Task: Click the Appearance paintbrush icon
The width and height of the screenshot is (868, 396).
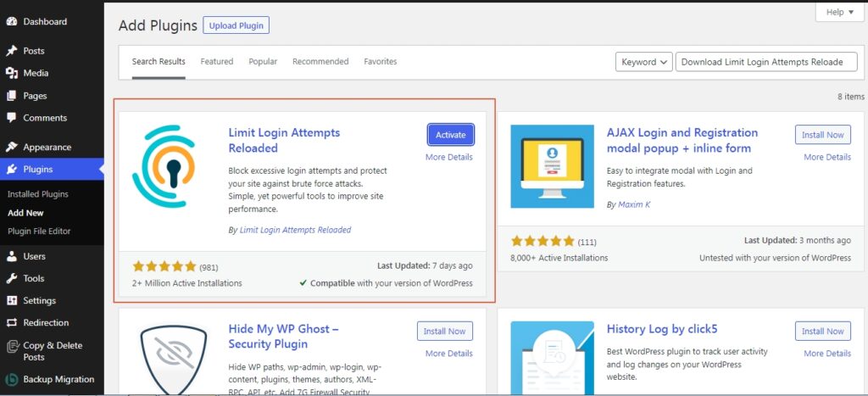Action: tap(12, 148)
